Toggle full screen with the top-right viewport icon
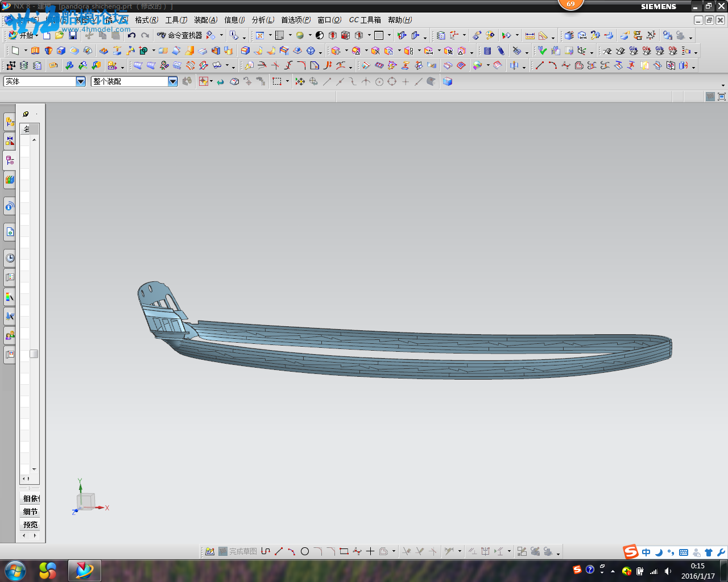Viewport: 728px width, 582px height. point(722,97)
